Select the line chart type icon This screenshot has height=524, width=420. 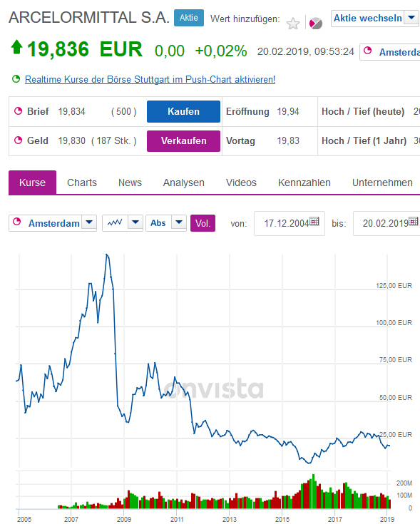(115, 222)
